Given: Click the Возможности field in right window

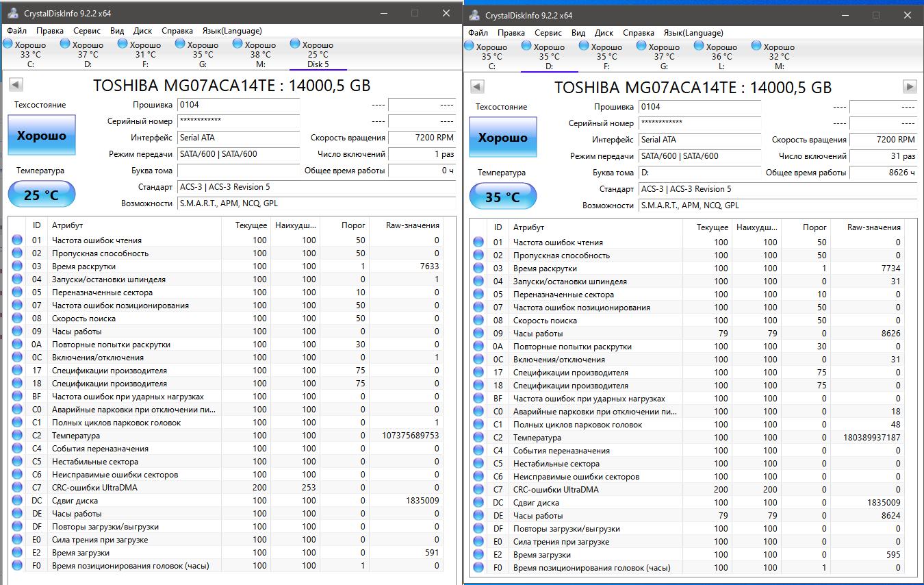Looking at the screenshot, I should [778, 206].
